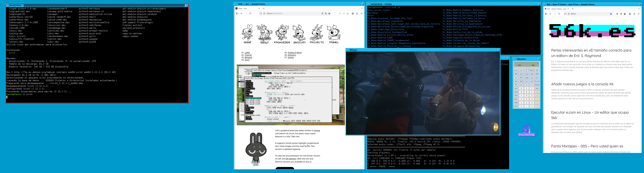Toggle the INV key on the Calculator

(x=516, y=74)
